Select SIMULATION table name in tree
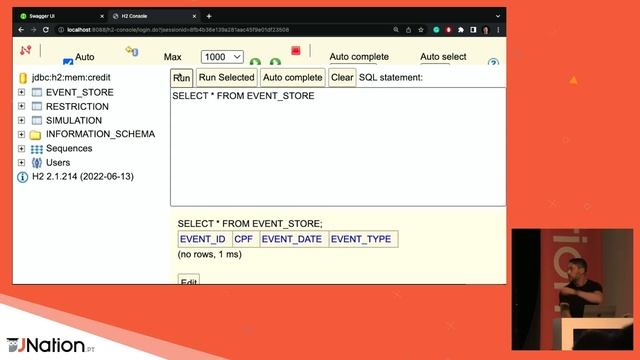The image size is (640, 360). [x=74, y=120]
